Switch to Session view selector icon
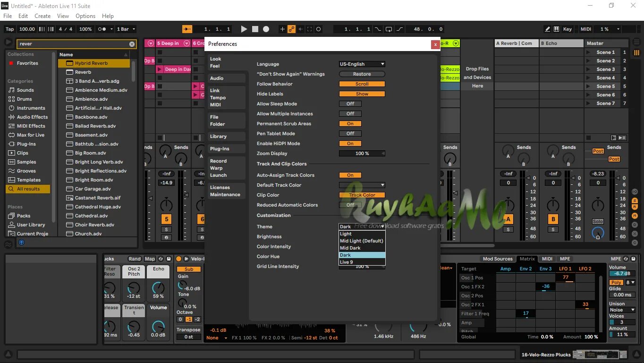The width and height of the screenshot is (644, 363). coord(636,52)
